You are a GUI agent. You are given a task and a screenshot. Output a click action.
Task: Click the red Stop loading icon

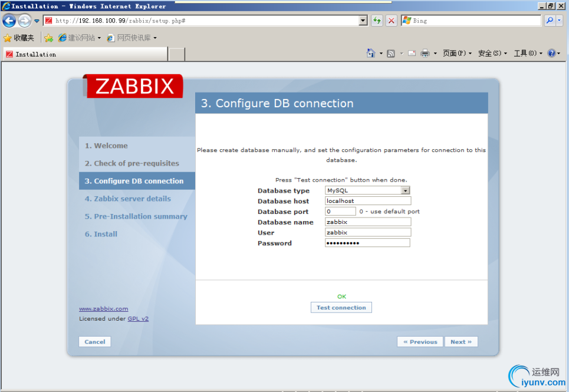click(x=391, y=21)
